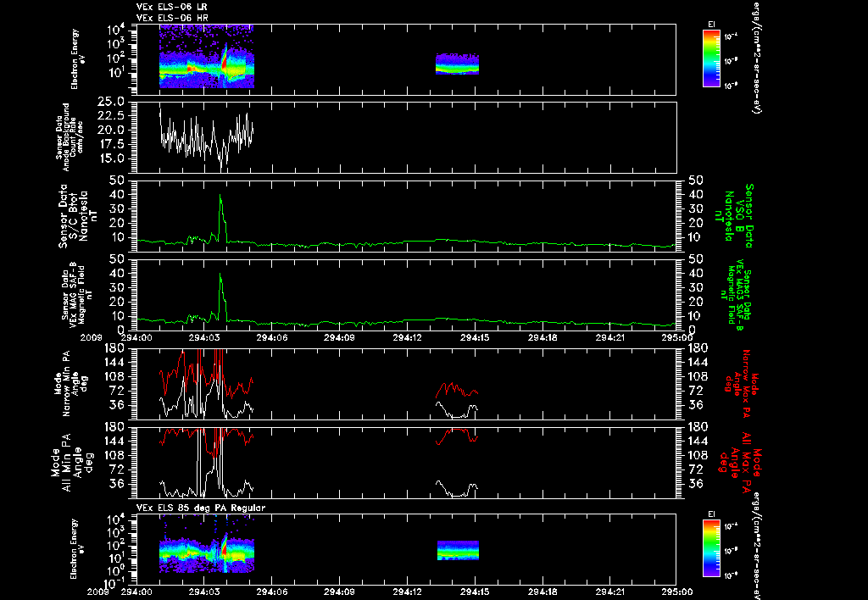
Task: Click 294:09 on the time axis under MAG panel
Action: 339,337
